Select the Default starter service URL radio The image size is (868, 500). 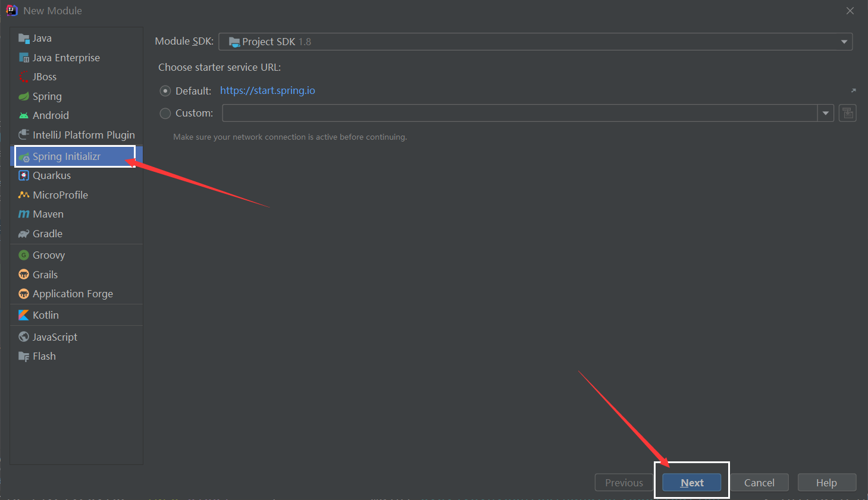click(x=165, y=91)
